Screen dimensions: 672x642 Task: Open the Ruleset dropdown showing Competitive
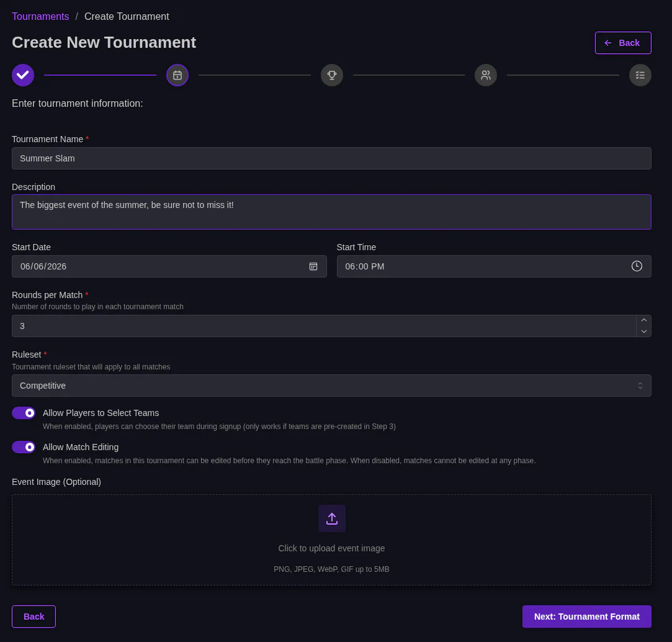(331, 386)
